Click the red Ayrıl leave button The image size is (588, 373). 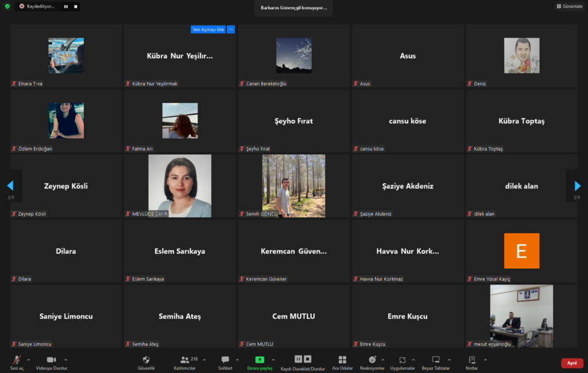click(x=571, y=363)
